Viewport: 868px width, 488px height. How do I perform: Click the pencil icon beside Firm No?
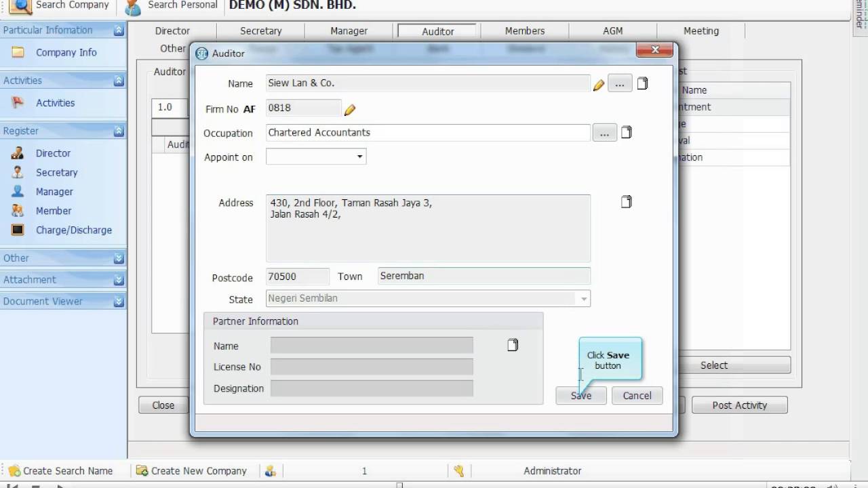(350, 109)
